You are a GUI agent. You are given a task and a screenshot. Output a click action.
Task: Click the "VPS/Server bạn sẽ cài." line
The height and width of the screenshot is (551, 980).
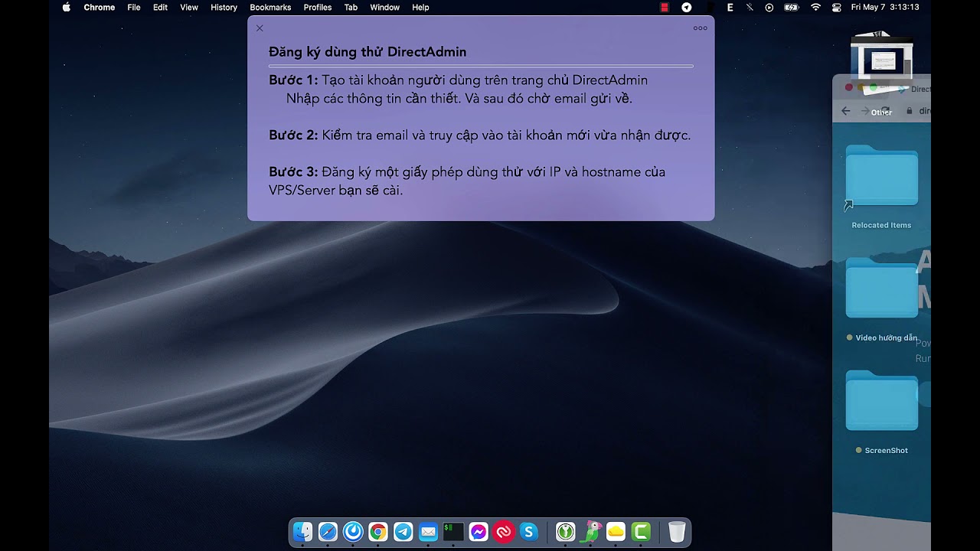point(336,191)
